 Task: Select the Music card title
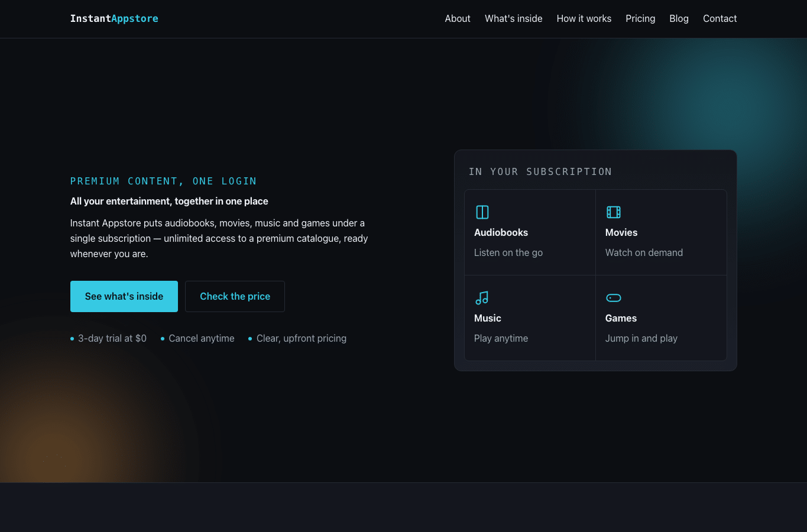[x=488, y=318]
